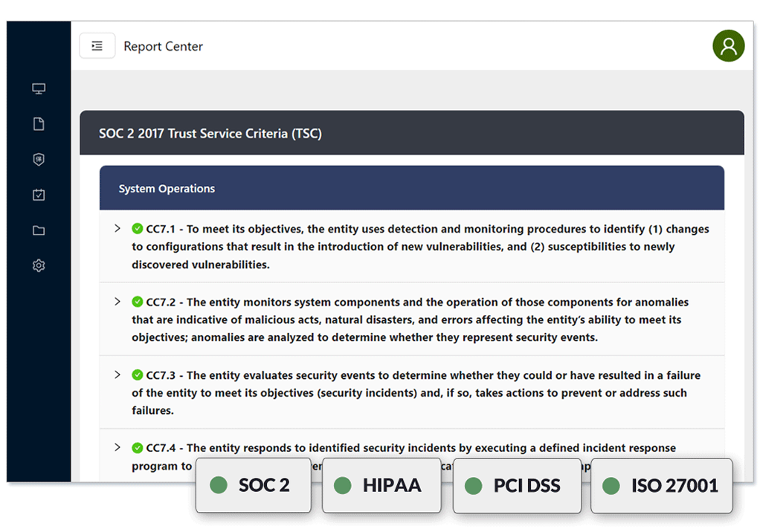Image resolution: width=760 pixels, height=532 pixels.
Task: Select the ISO 27001 framework badge
Action: (662, 485)
